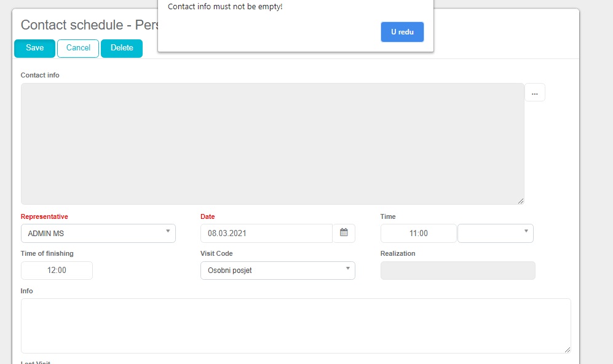This screenshot has width=613, height=364.
Task: Click the red Representative field label
Action: (44, 216)
